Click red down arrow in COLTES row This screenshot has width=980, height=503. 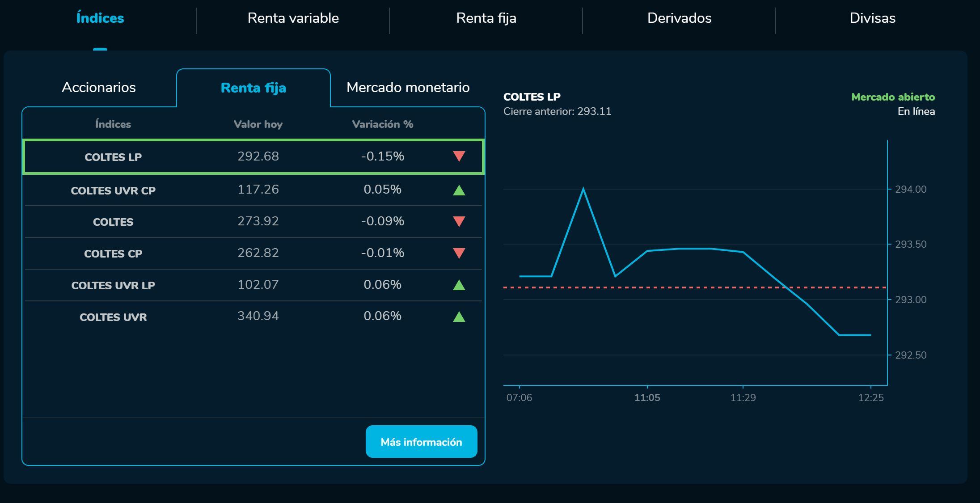pyautogui.click(x=459, y=221)
